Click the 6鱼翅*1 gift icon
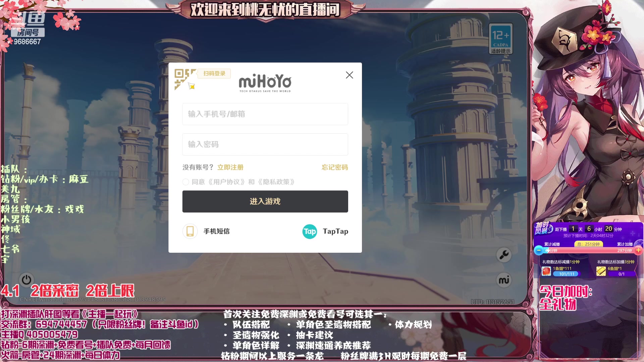 601,271
